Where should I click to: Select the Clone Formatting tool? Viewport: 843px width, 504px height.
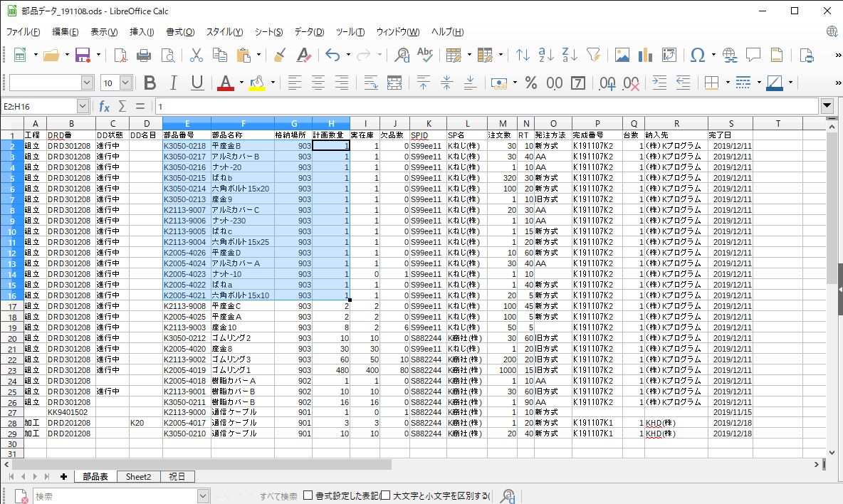pyautogui.click(x=278, y=55)
